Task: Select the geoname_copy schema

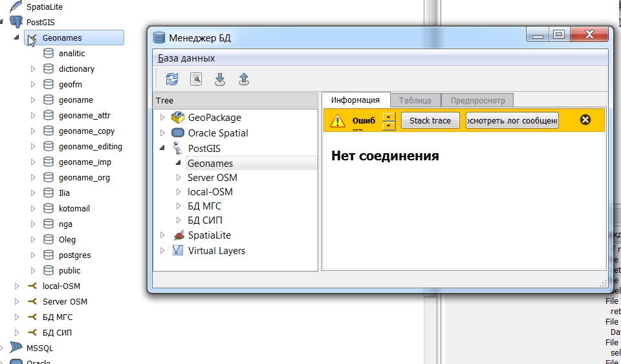Action: click(x=86, y=131)
